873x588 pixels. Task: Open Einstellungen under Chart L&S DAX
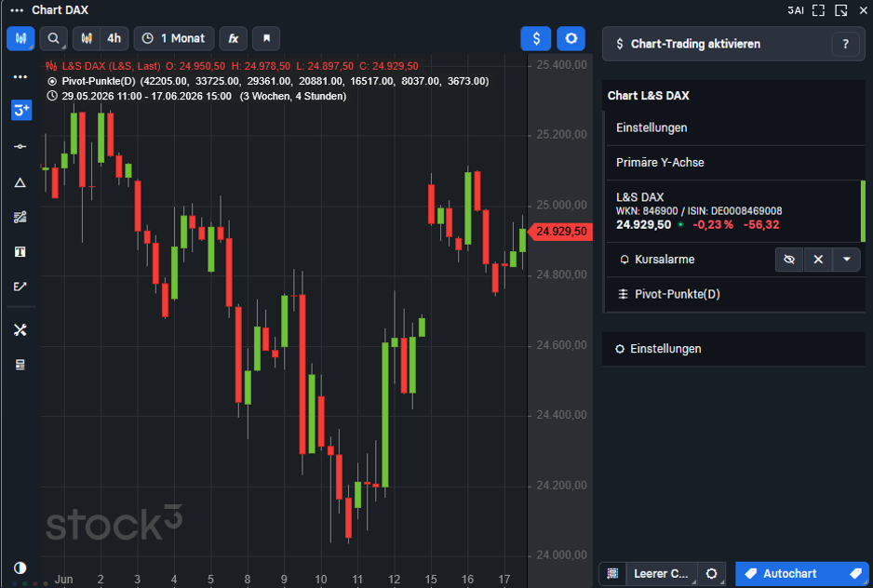pos(735,128)
